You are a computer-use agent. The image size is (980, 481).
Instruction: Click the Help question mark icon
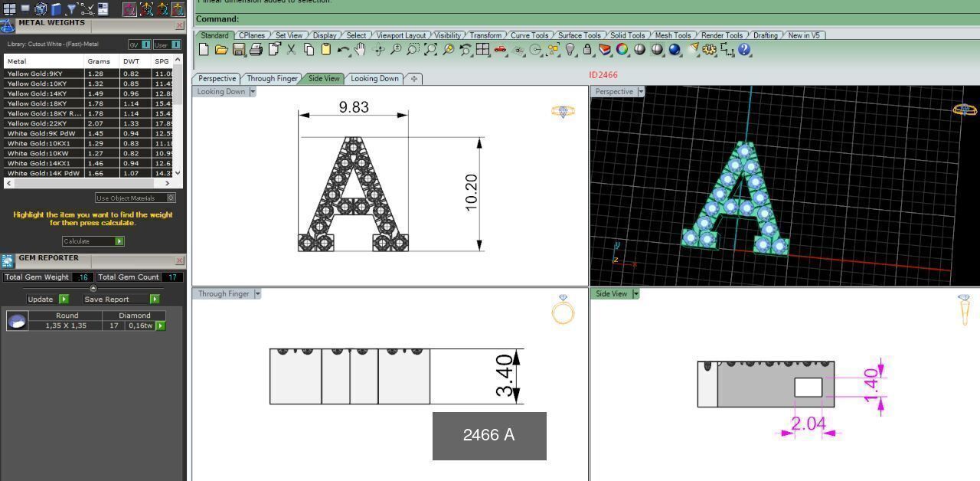[x=744, y=50]
